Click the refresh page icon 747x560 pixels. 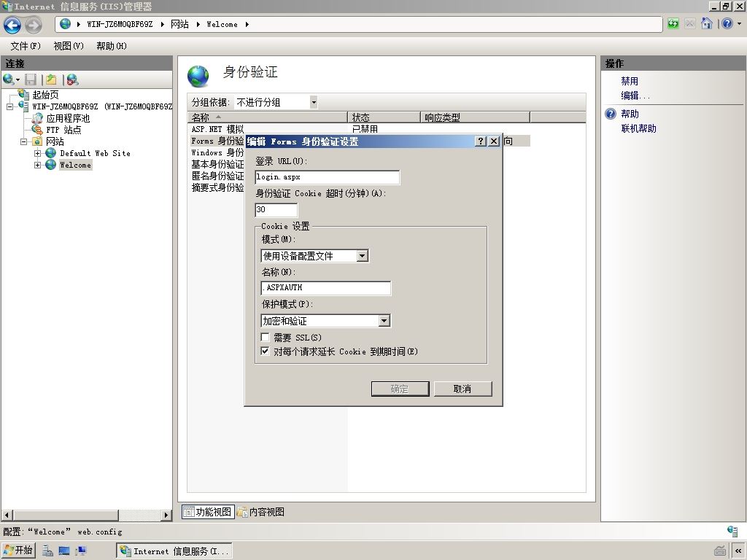pos(673,23)
